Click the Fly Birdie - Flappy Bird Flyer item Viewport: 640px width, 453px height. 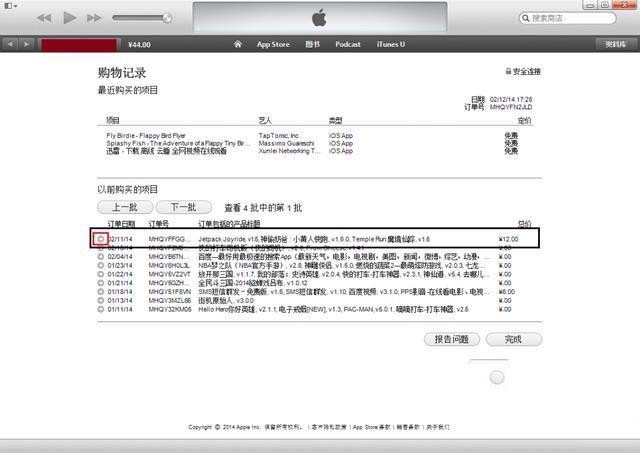(146, 135)
